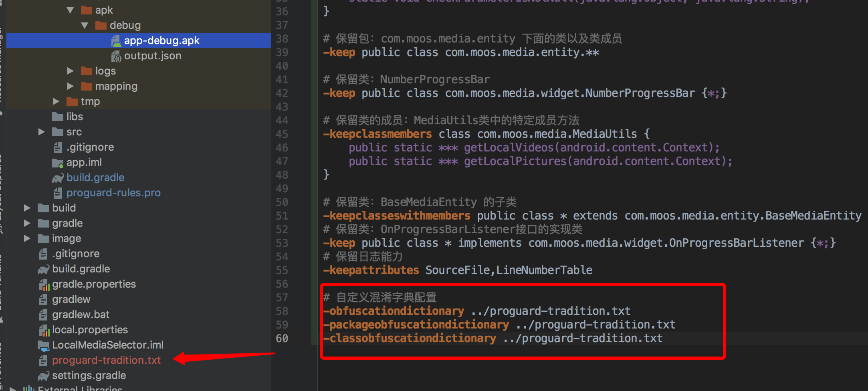Viewport: 868px width, 391px height.
Task: Click the proguard-tradition.txt file icon
Action: tap(43, 361)
